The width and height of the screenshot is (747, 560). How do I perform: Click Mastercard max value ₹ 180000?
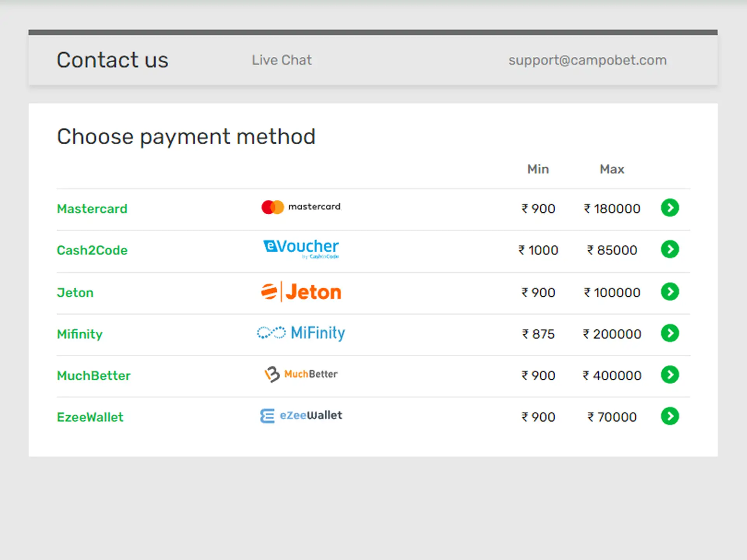(612, 209)
